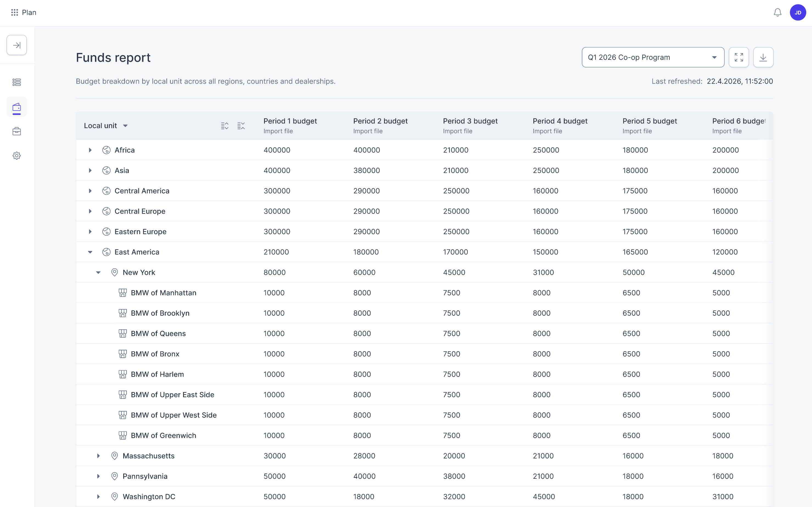Image resolution: width=812 pixels, height=507 pixels.
Task: Expand the Massachusetts row
Action: (x=98, y=456)
